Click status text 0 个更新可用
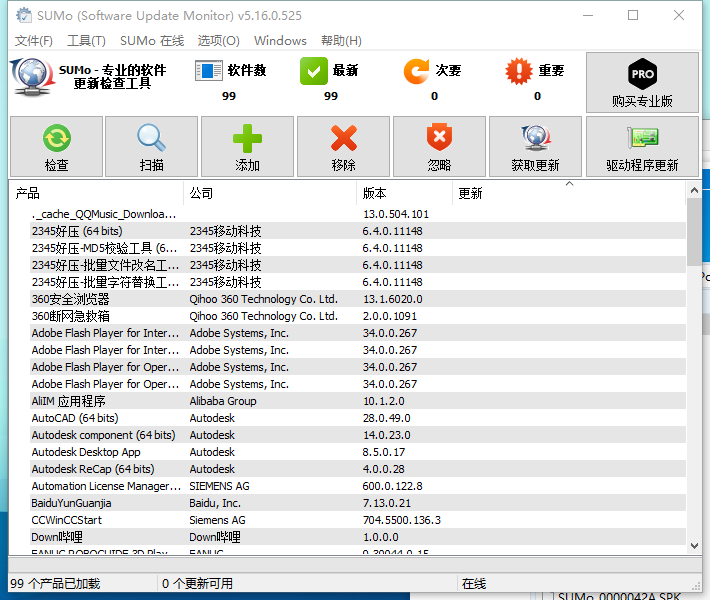 point(197,583)
